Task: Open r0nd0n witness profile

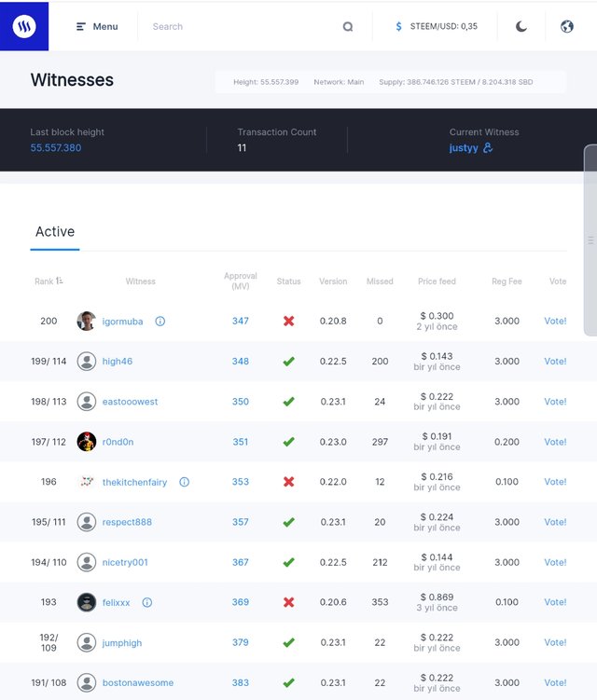Action: [118, 442]
